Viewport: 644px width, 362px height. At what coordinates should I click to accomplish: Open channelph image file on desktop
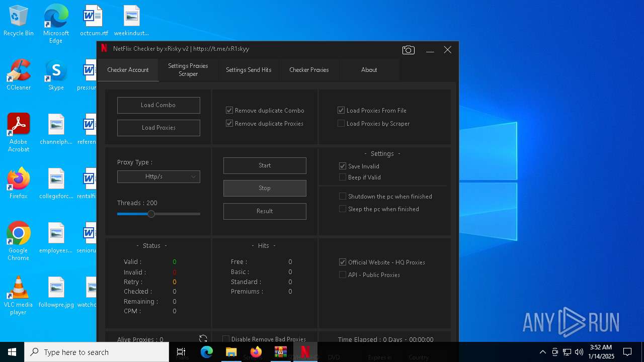(56, 130)
